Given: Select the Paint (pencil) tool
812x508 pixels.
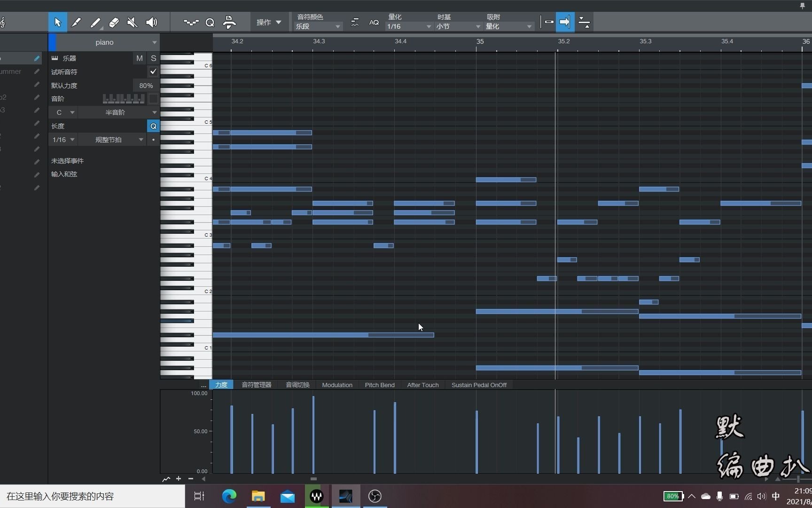Looking at the screenshot, I should 76,22.
